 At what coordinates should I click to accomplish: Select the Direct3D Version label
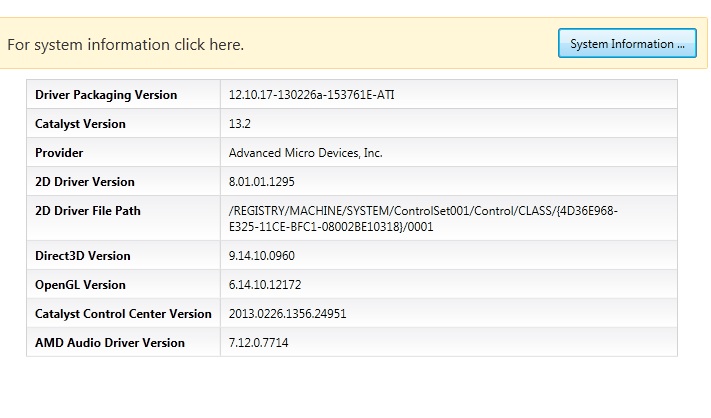click(x=83, y=256)
